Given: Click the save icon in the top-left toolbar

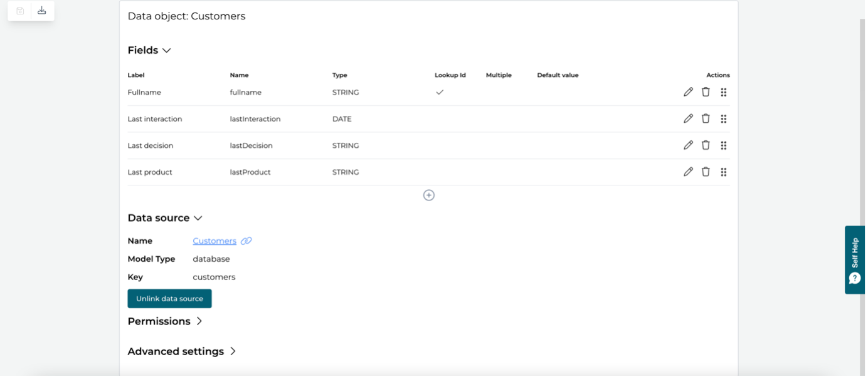Looking at the screenshot, I should click(19, 11).
